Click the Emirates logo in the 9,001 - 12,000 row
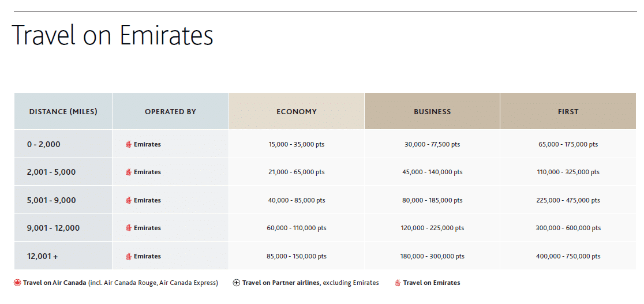The height and width of the screenshot is (304, 644). pos(129,228)
